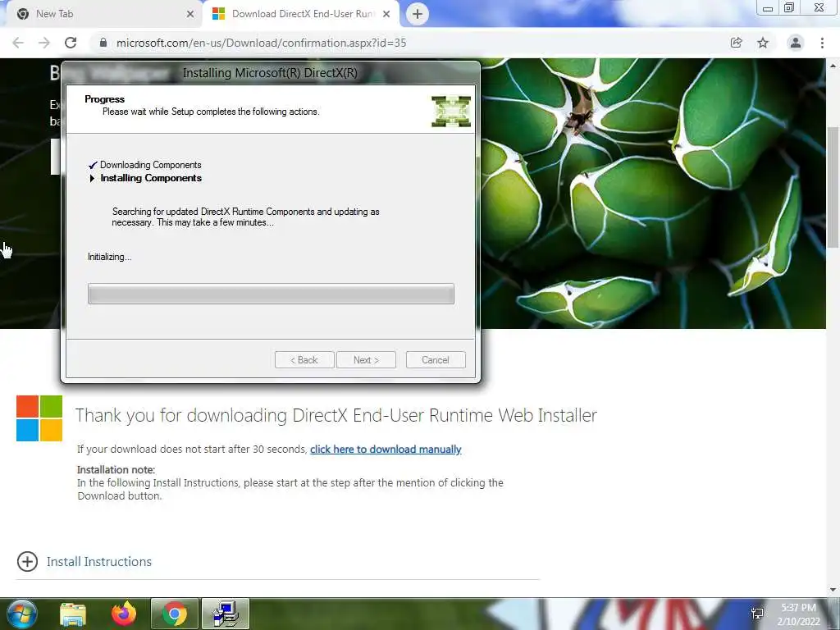Click the DirectX logo in installer header

(x=451, y=112)
